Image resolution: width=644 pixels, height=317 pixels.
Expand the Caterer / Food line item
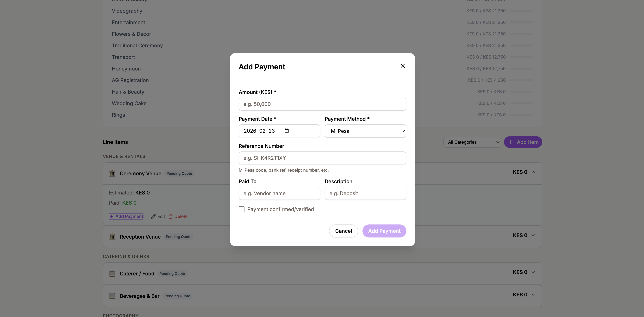coord(533,272)
